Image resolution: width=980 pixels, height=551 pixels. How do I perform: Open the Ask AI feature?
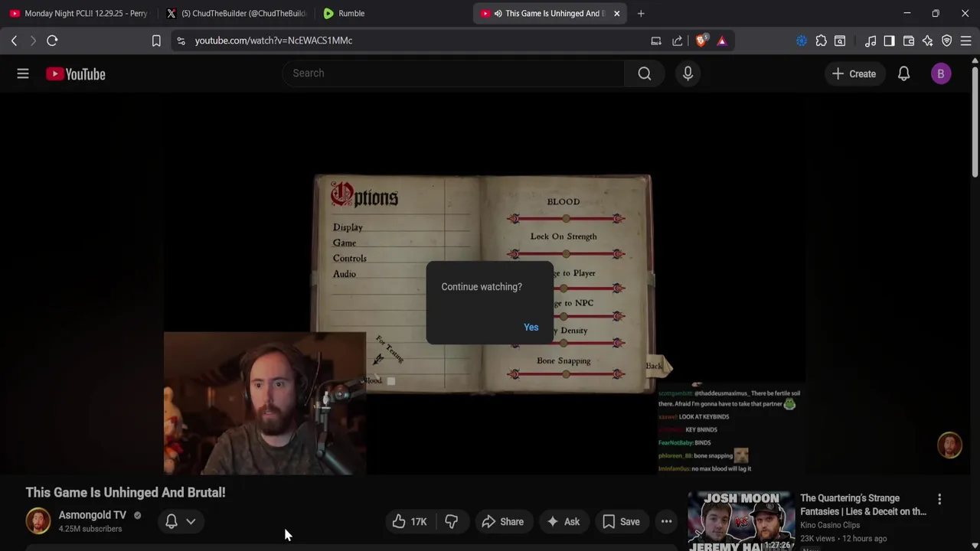coord(563,522)
